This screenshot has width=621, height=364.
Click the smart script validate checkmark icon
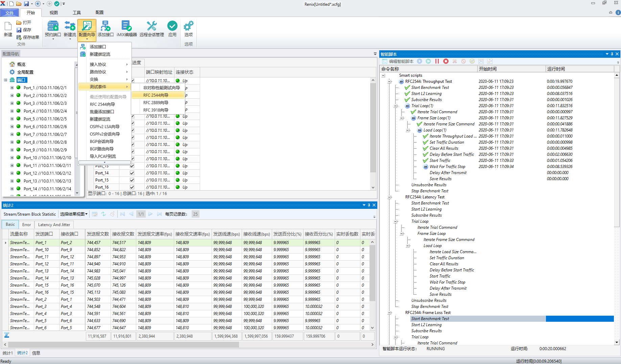[472, 61]
